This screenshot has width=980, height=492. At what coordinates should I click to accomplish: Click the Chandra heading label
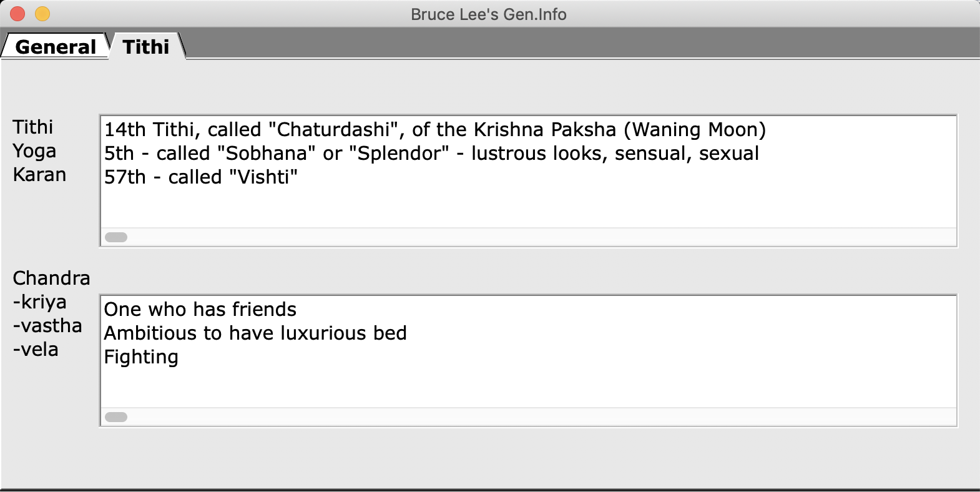coord(51,278)
